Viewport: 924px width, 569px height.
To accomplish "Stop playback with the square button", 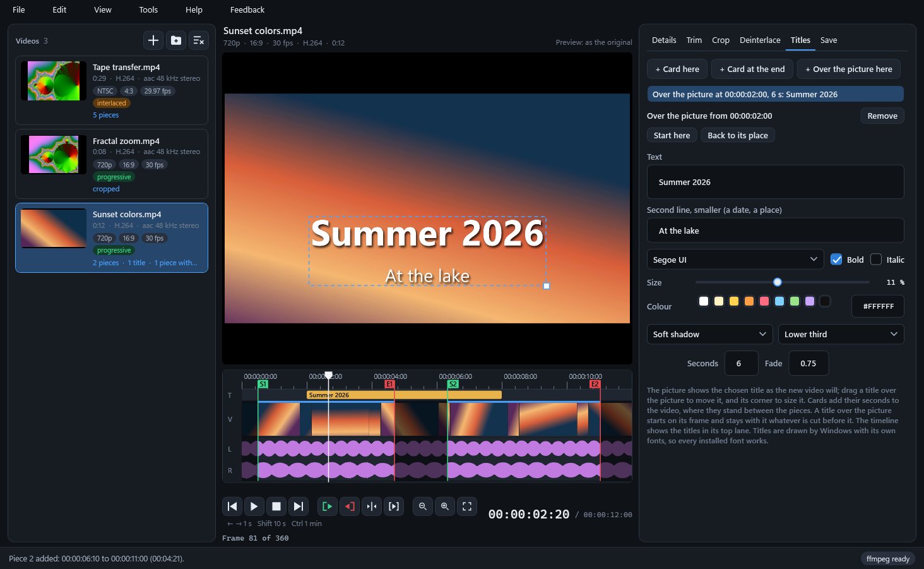I will pyautogui.click(x=276, y=506).
